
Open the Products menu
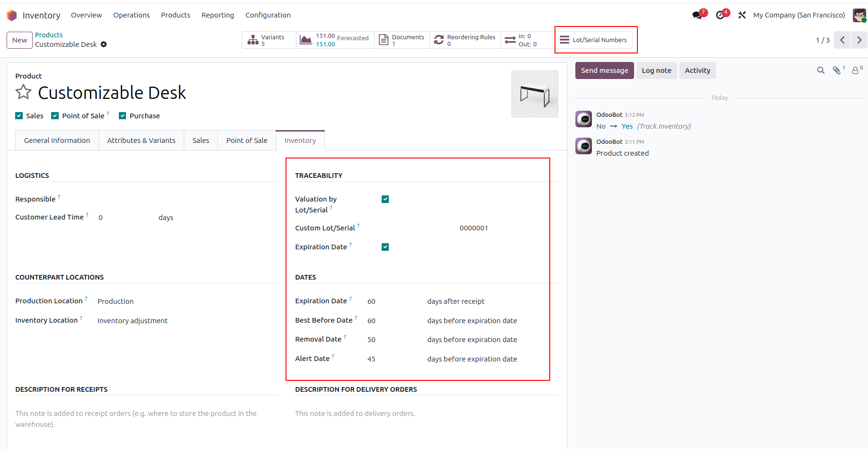pos(175,15)
